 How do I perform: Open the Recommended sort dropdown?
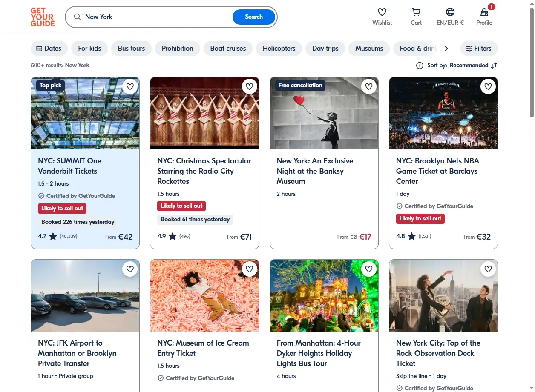coord(469,66)
